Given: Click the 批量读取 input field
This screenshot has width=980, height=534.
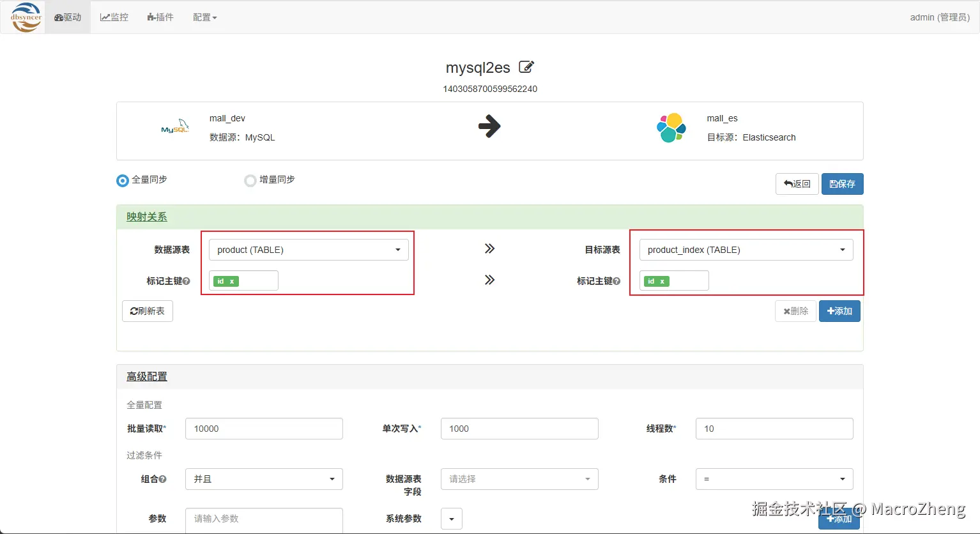Looking at the screenshot, I should click(264, 429).
